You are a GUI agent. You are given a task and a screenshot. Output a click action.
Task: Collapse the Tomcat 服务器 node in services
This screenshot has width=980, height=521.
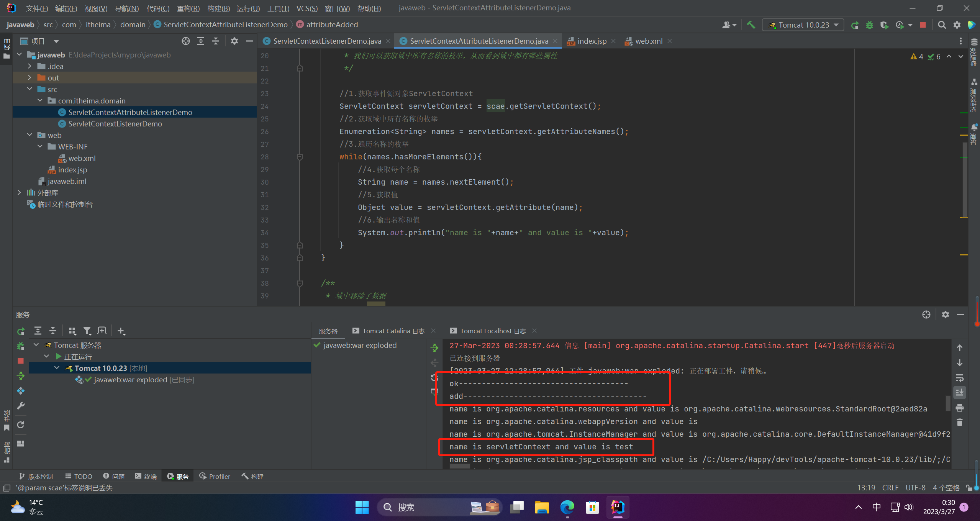[x=36, y=345]
